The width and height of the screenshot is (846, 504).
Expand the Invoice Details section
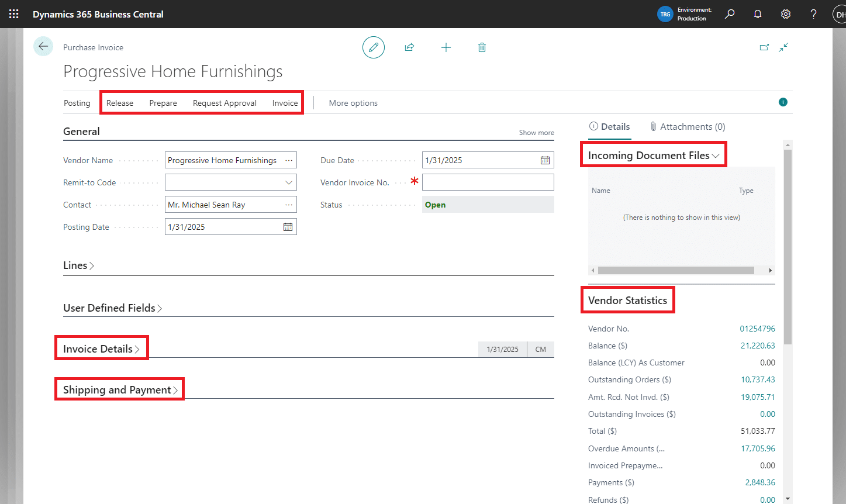101,349
